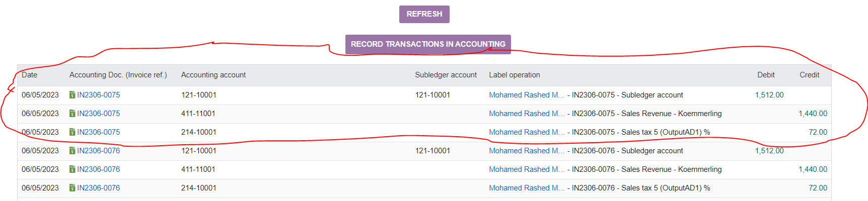Open Mohamed Rashed link on IN2306-0076 Sales tax row
Image resolution: width=868 pixels, height=201 pixels.
click(x=527, y=188)
